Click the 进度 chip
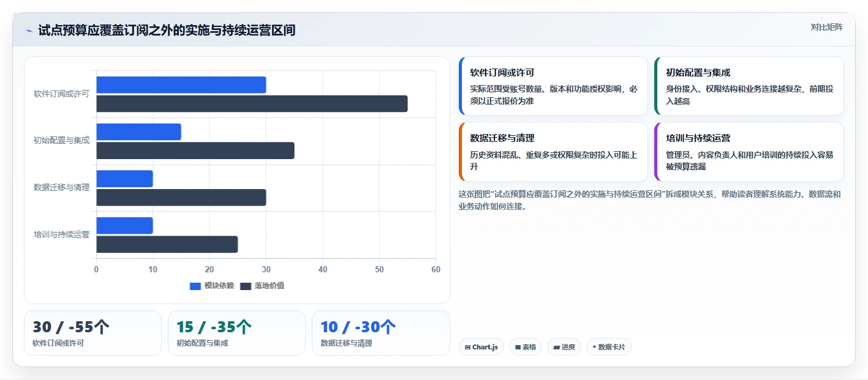Screen dimensions: 868x380 (x=564, y=347)
